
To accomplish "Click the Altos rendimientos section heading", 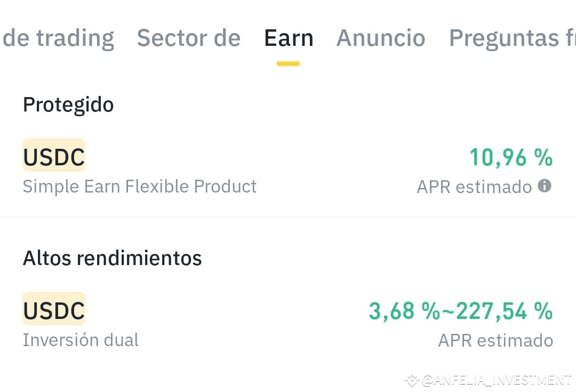I will [x=112, y=258].
